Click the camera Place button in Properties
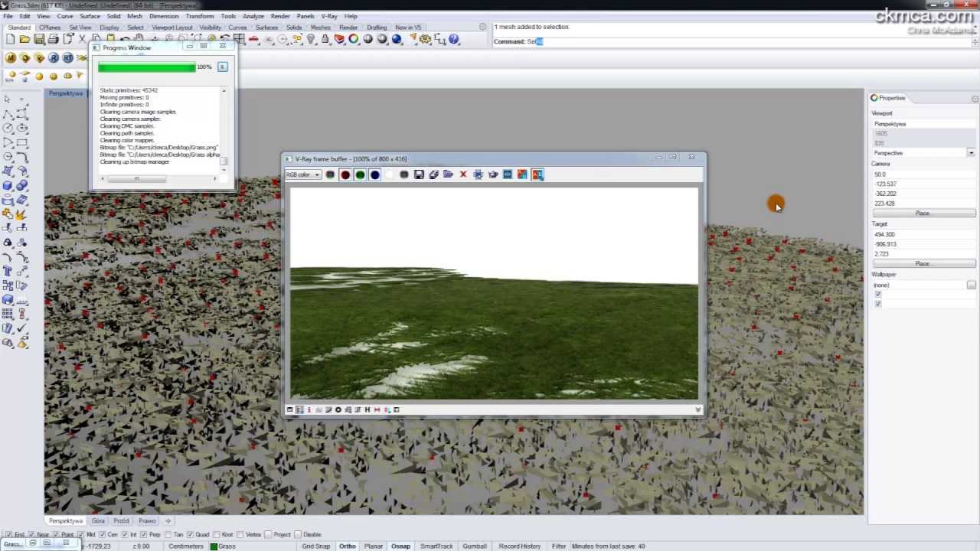The image size is (980, 551). click(923, 214)
